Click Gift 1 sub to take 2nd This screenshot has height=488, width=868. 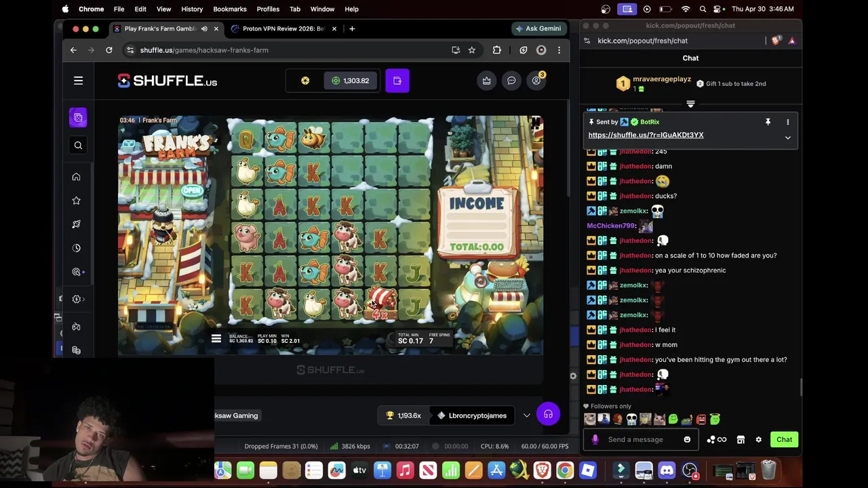731,84
